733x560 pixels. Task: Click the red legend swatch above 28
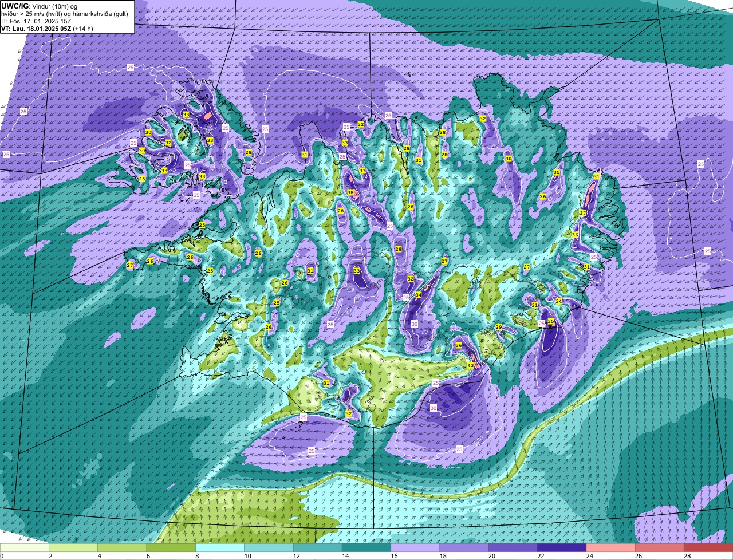click(x=708, y=548)
